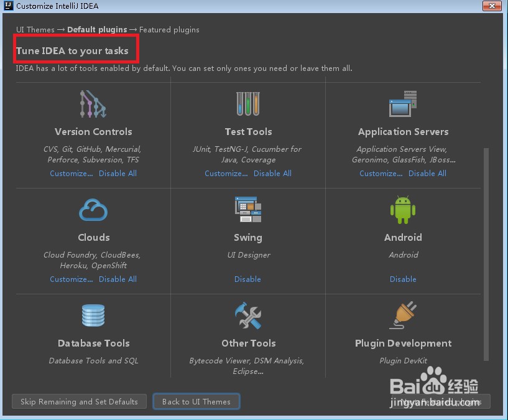
Task: Click the Android robot icon
Action: 403,210
